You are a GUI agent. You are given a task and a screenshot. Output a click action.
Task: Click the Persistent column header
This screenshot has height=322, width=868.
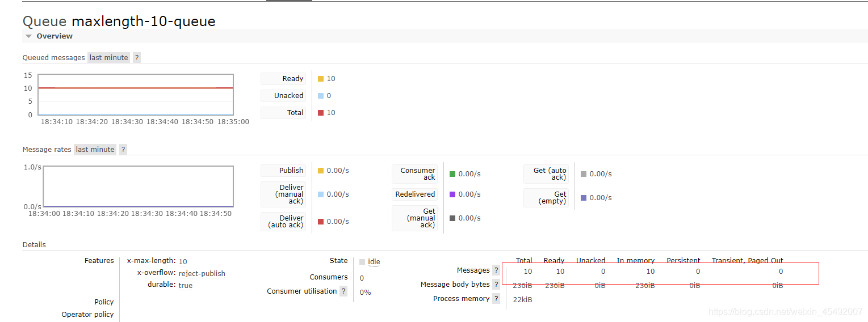tap(683, 261)
